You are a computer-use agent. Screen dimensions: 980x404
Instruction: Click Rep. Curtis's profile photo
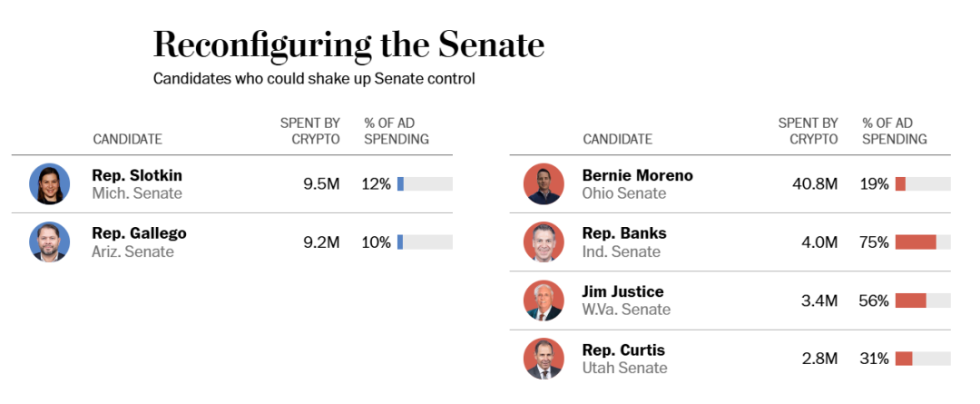pos(544,359)
